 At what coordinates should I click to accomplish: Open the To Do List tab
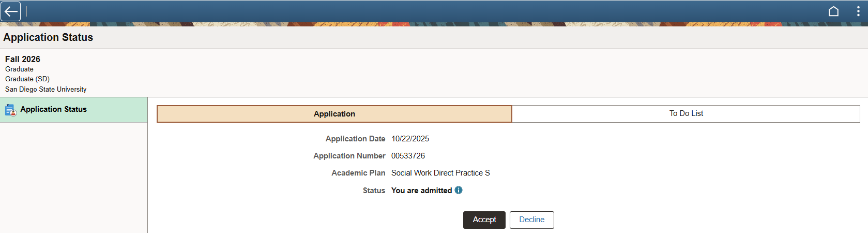point(686,113)
